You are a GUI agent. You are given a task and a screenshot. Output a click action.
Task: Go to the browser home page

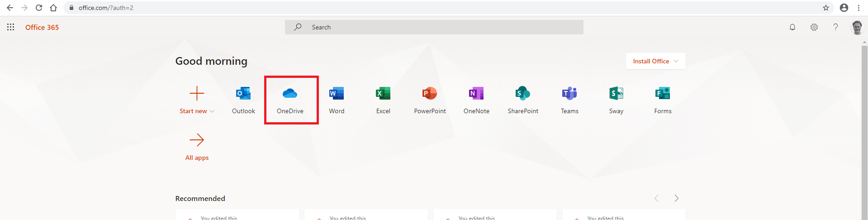(53, 8)
